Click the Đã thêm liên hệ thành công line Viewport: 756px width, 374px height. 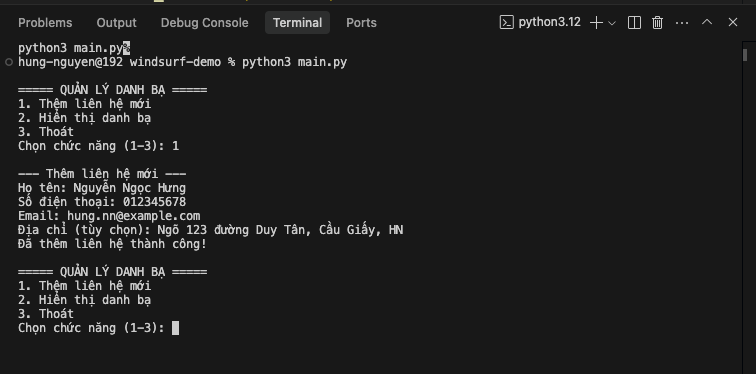tap(112, 244)
